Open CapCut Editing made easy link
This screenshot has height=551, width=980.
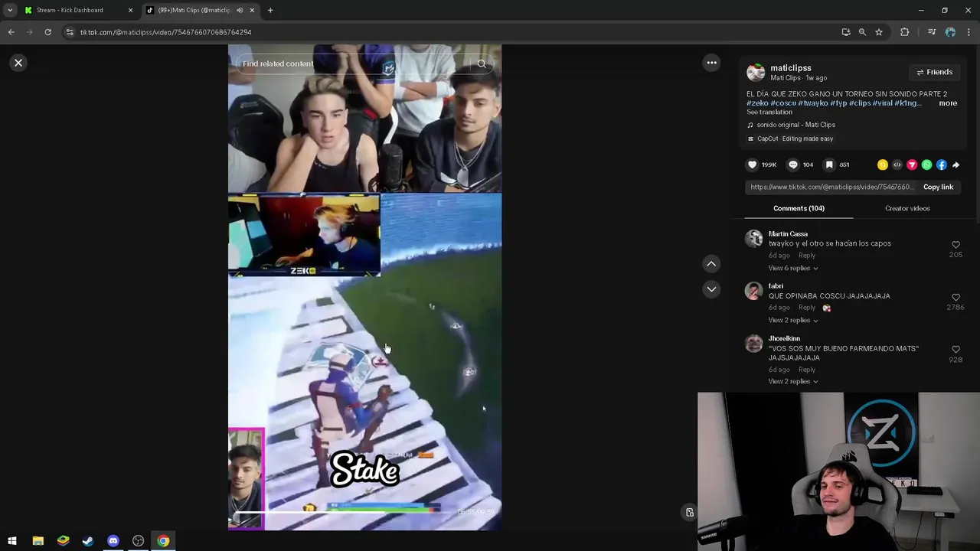[795, 139]
